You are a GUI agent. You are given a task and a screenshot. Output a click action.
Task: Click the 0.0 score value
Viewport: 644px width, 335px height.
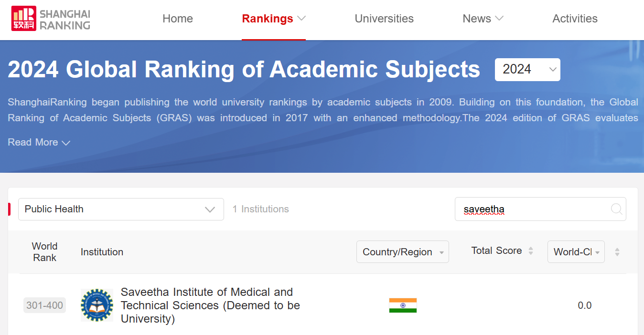pos(584,305)
